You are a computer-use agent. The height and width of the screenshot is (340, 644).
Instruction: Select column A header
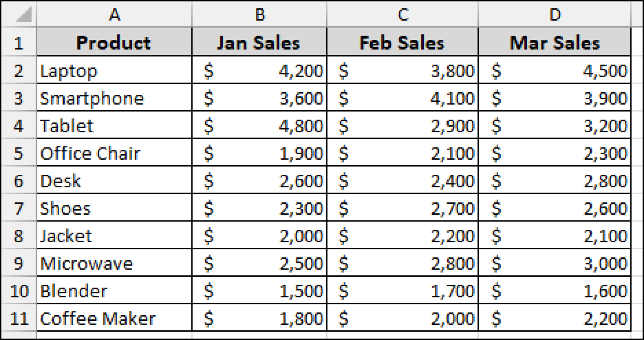[114, 15]
